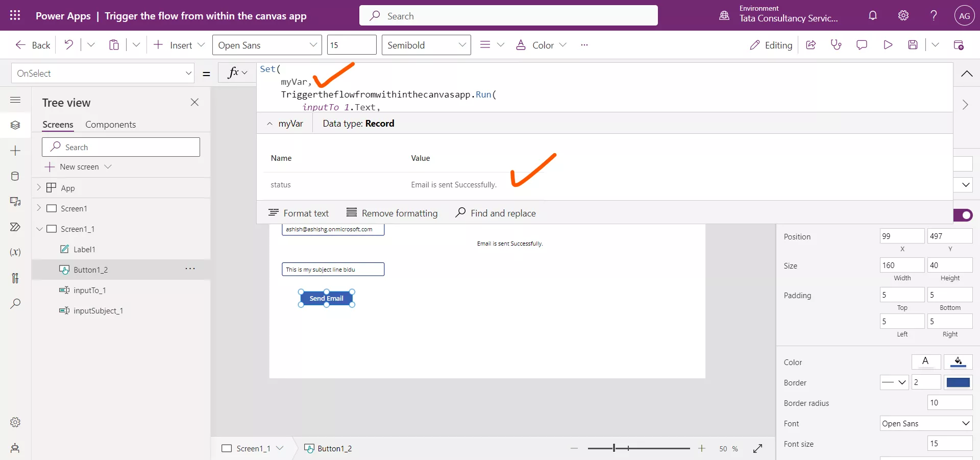Close the Tree view panel
The width and height of the screenshot is (980, 460).
tap(194, 102)
